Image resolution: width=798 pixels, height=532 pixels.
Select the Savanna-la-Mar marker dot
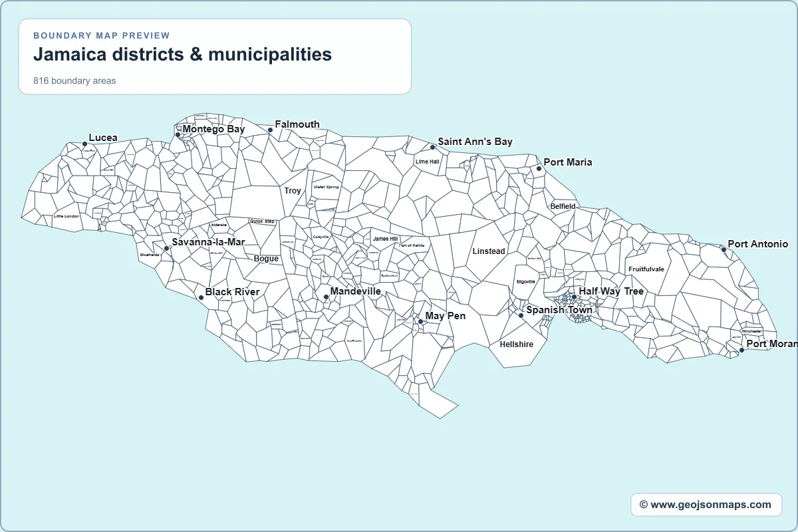[166, 248]
